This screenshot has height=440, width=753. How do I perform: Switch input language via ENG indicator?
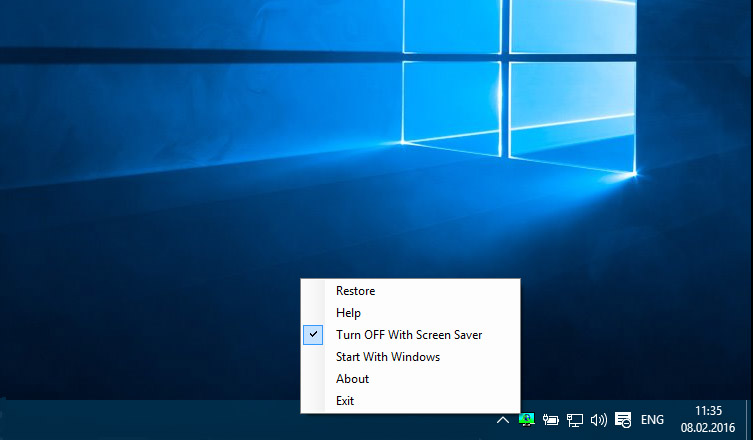point(652,420)
